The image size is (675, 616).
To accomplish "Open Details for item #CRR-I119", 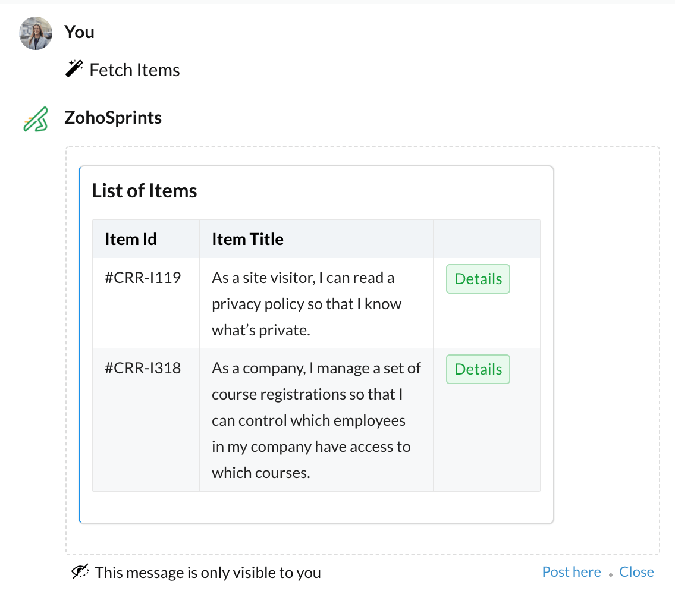I will click(478, 279).
